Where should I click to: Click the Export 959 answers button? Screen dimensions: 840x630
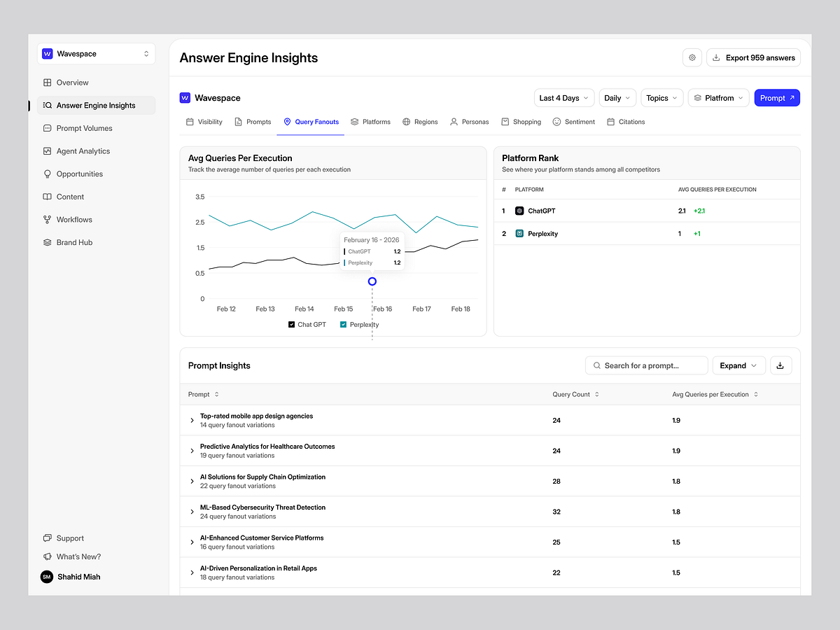pyautogui.click(x=753, y=57)
